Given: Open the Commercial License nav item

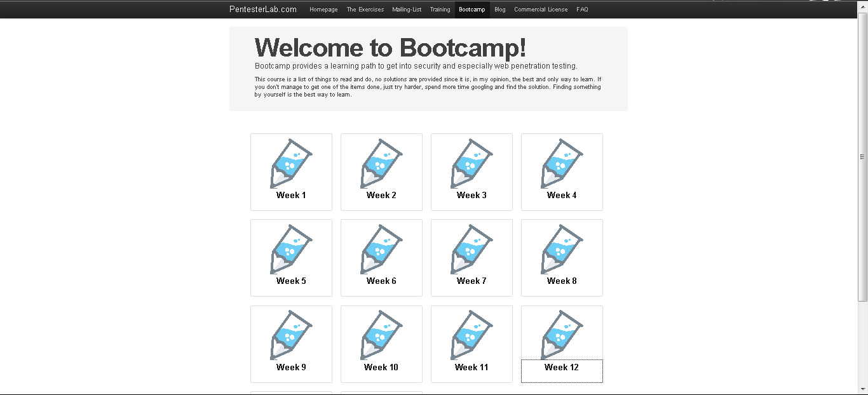Looking at the screenshot, I should (541, 10).
